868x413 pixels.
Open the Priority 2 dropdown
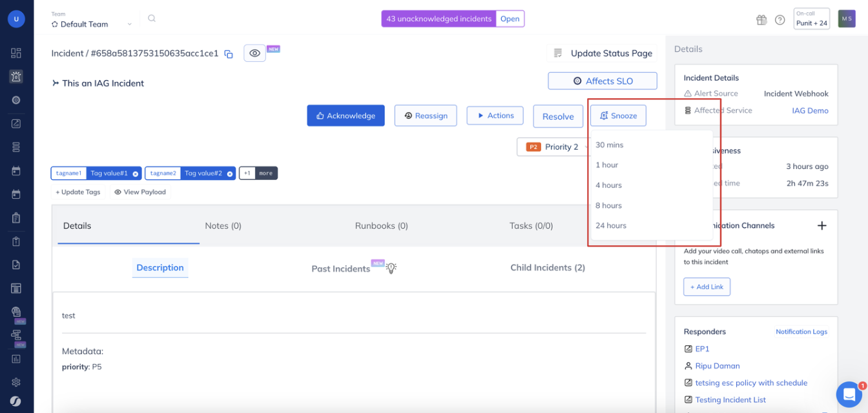coord(553,147)
